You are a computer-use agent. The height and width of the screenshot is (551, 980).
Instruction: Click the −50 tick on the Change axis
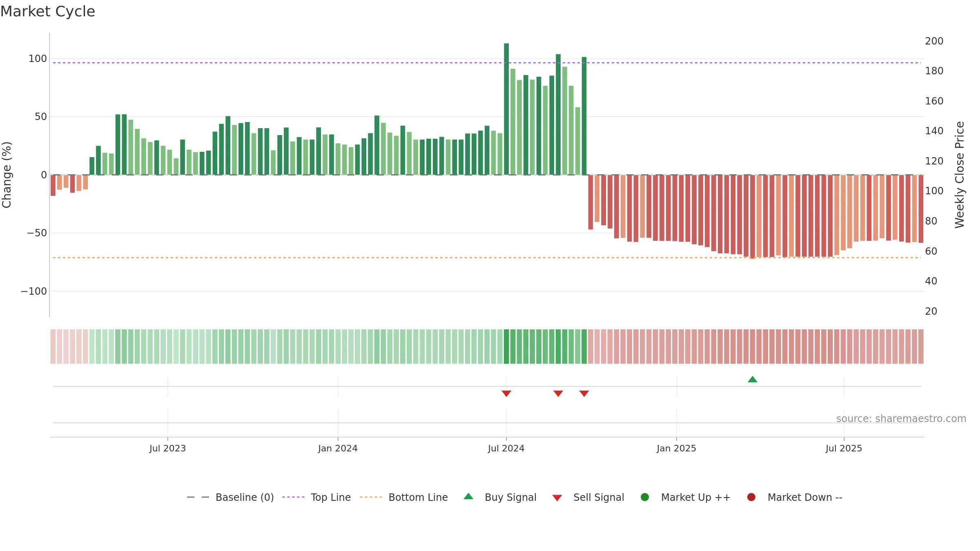pos(37,233)
